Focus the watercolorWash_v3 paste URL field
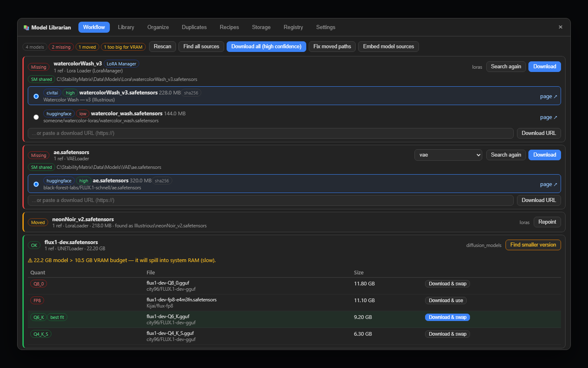 tap(270, 133)
